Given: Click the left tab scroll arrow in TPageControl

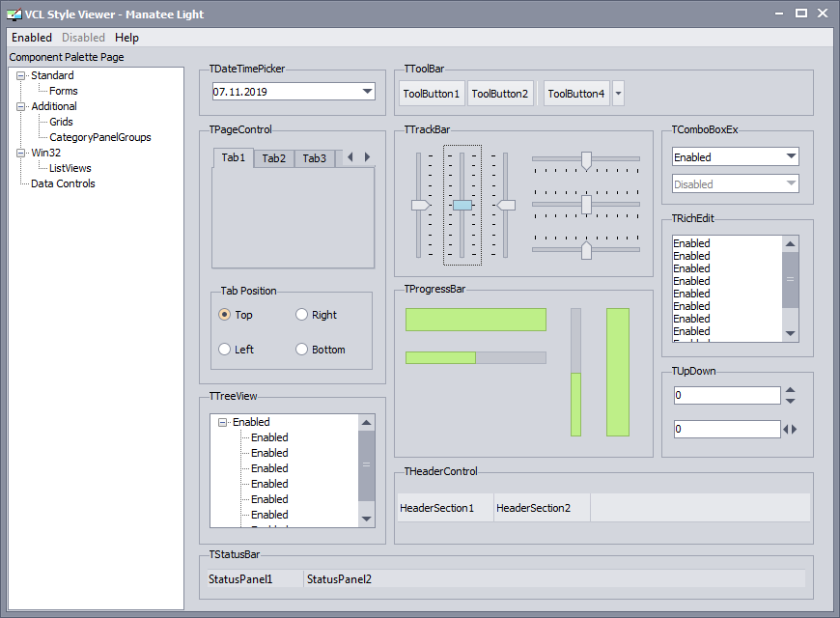Looking at the screenshot, I should (350, 157).
